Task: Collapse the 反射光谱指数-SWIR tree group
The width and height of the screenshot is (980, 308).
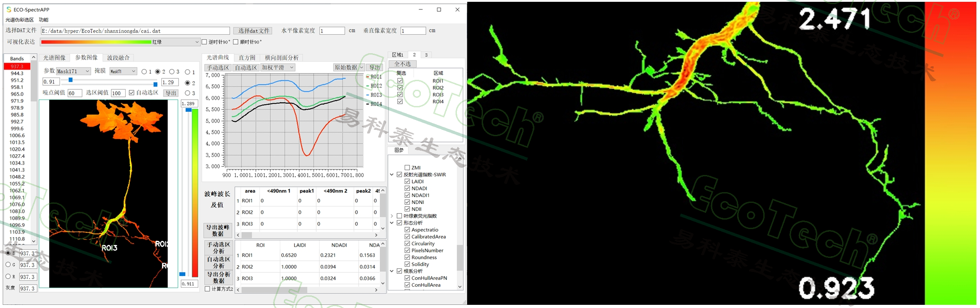Action: coord(392,175)
